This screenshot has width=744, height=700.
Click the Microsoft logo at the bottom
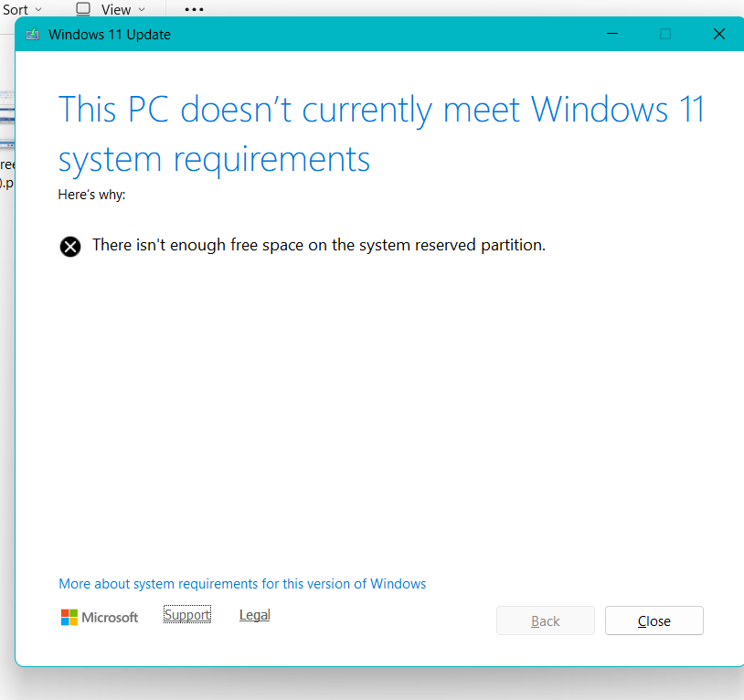click(99, 617)
